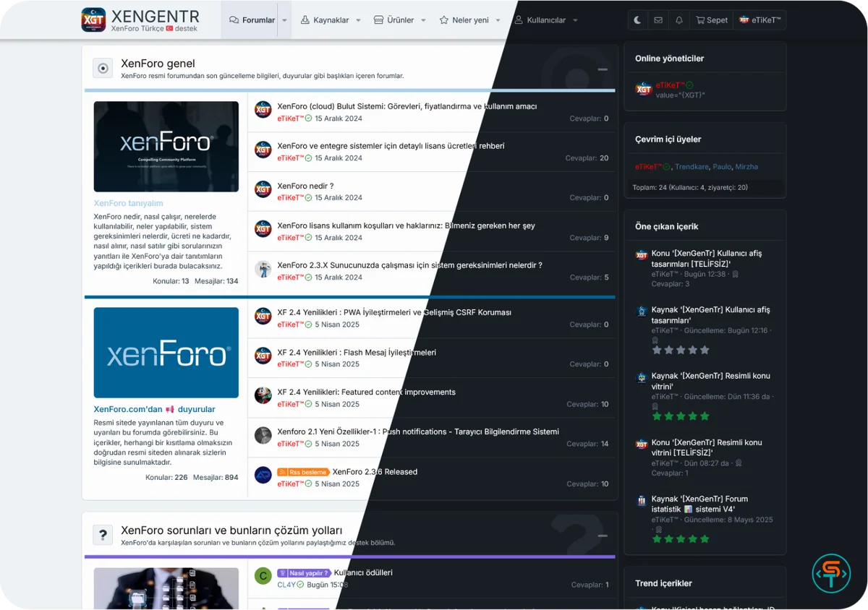868x610 pixels.
Task: Open XenForo sorunları ve bunların çözüm yolları
Action: (x=231, y=530)
